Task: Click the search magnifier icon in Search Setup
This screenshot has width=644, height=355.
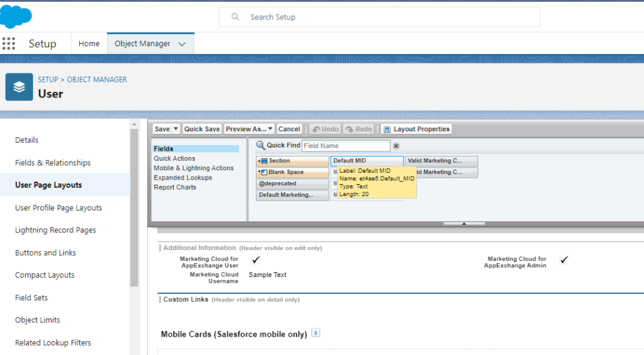Action: (x=235, y=17)
